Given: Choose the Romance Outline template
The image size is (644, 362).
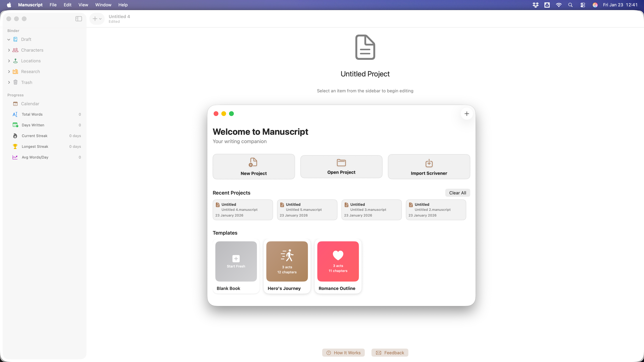Looking at the screenshot, I should coord(338,266).
